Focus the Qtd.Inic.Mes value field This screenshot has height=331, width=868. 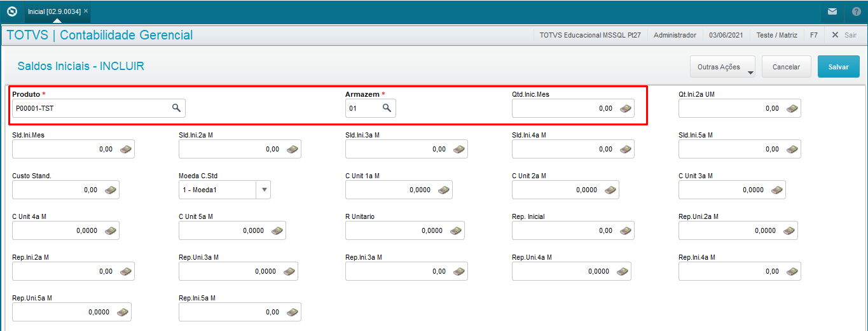(x=573, y=108)
